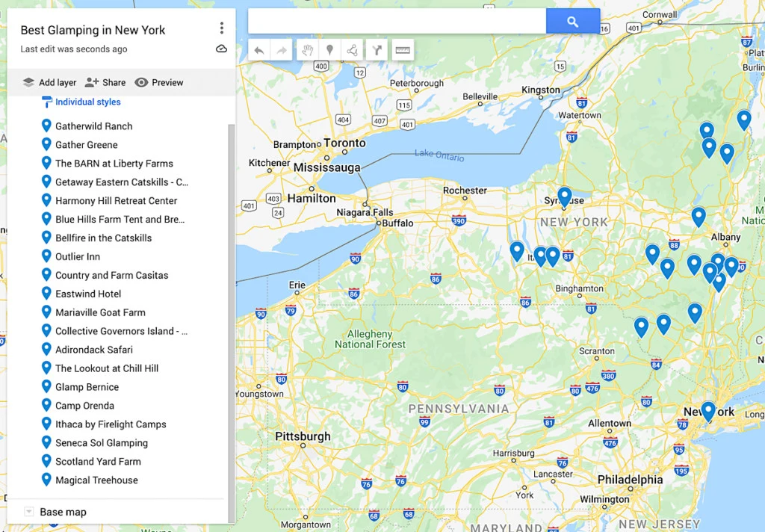Click the Individual styles paint roller icon

pos(47,102)
